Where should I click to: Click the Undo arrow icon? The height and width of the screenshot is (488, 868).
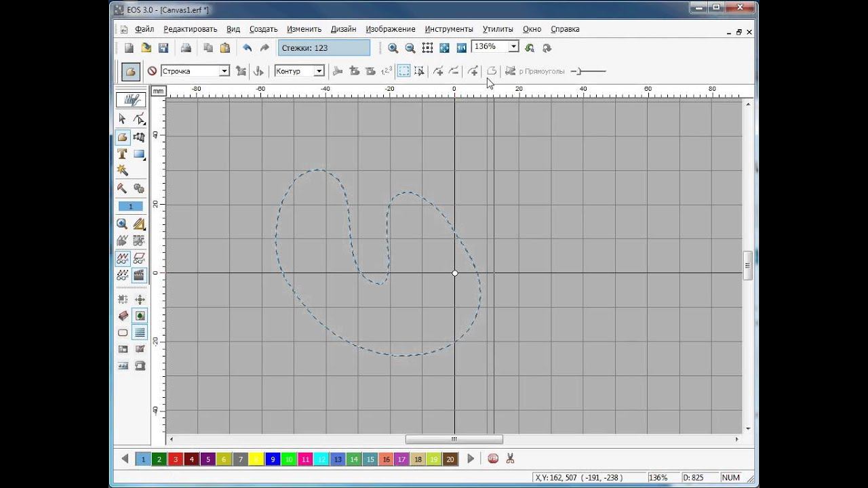[x=248, y=48]
